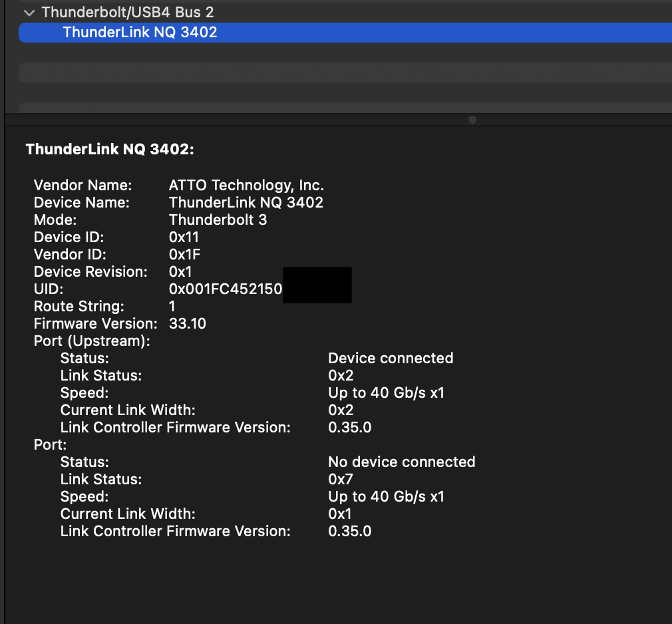Click second Port Link Controller Firmware Version: label
This screenshot has height=624, width=672.
coord(175,532)
